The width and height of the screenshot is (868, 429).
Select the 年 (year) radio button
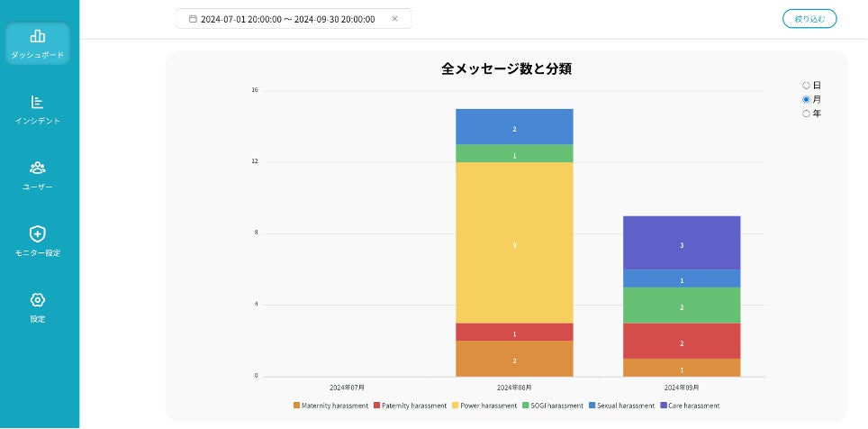806,114
